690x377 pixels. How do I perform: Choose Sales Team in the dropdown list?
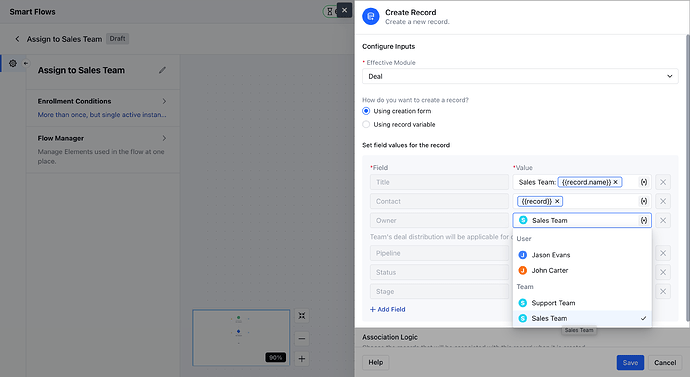(x=582, y=318)
